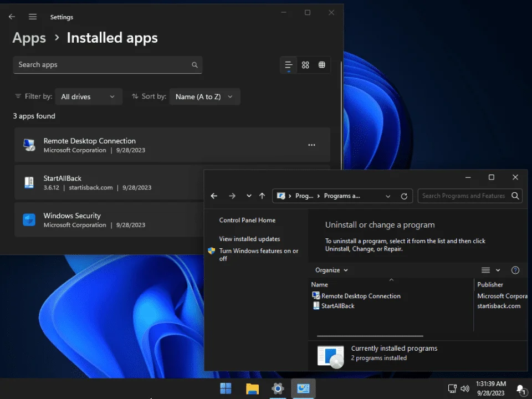The image size is (532, 399).
Task: Click Forward arrow in Programs and Features
Action: click(232, 196)
